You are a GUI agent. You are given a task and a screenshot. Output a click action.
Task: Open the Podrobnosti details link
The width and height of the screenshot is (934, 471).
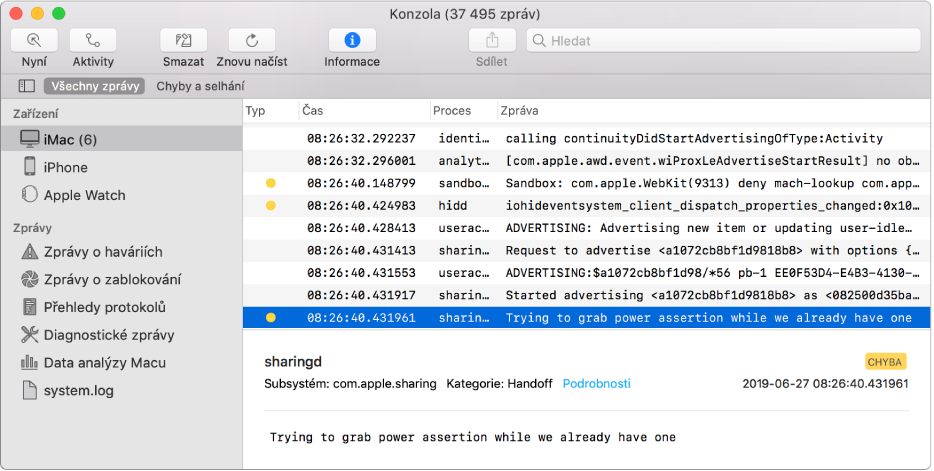[596, 384]
